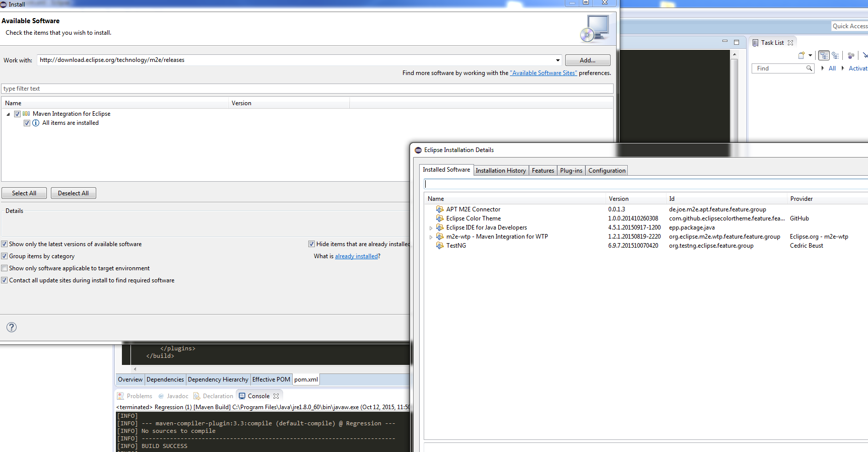Open the new task dropdown arrow in Task List
This screenshot has width=868, height=452.
[x=810, y=55]
